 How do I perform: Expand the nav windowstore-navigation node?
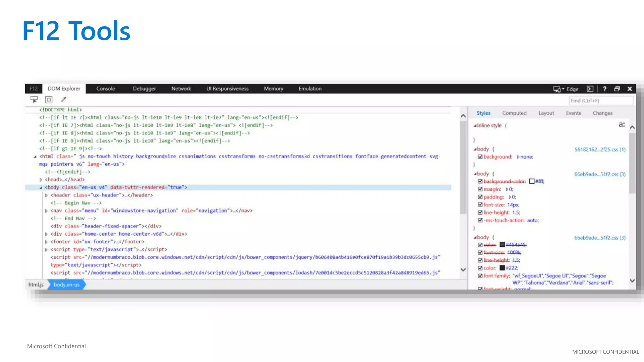tap(47, 211)
